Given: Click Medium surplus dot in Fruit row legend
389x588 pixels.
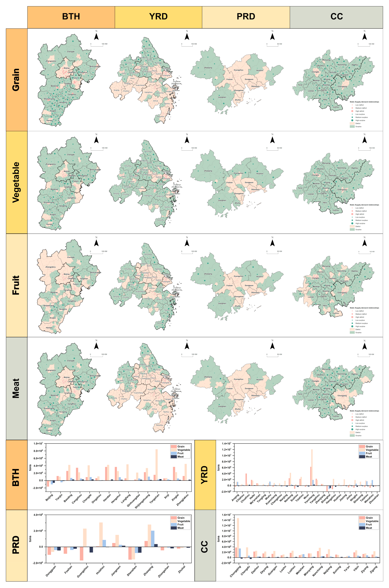Looking at the screenshot, I should tap(352, 323).
